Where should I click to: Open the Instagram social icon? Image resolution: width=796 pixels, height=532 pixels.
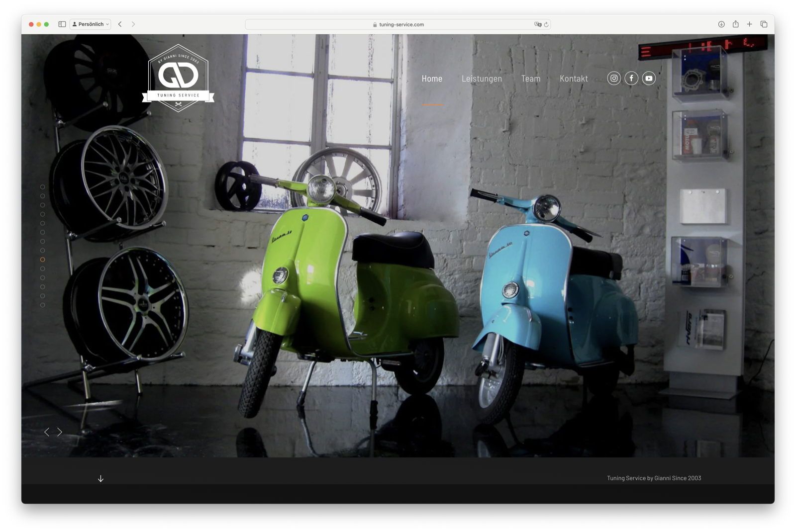click(614, 78)
